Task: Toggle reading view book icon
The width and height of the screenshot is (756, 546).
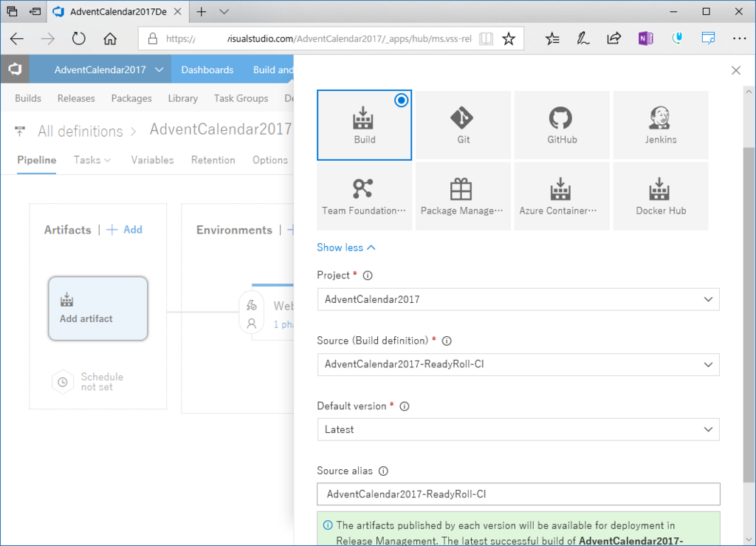Action: point(486,39)
